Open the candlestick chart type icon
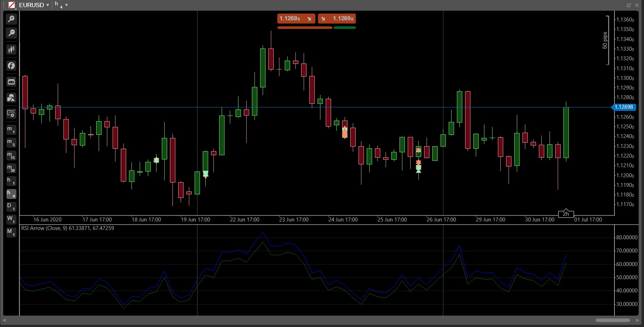The image size is (644, 327). tap(11, 49)
